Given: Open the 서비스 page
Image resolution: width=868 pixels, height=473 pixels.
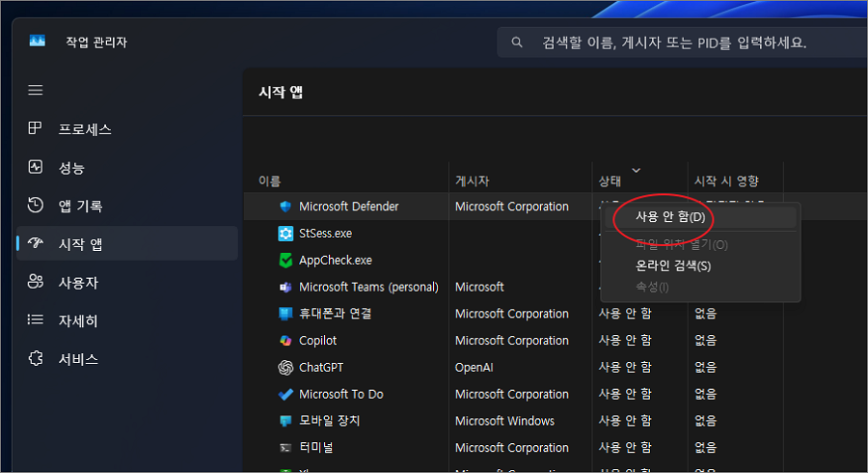Looking at the screenshot, I should point(127,359).
